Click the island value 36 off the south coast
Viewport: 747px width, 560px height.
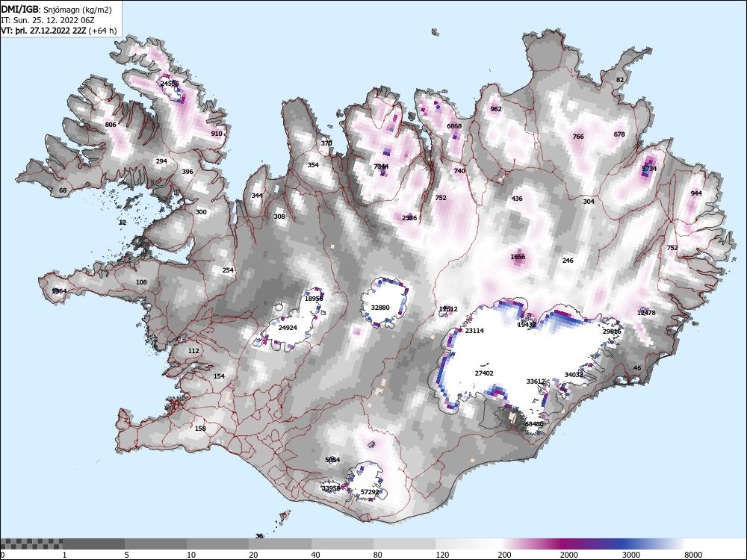[x=259, y=536]
